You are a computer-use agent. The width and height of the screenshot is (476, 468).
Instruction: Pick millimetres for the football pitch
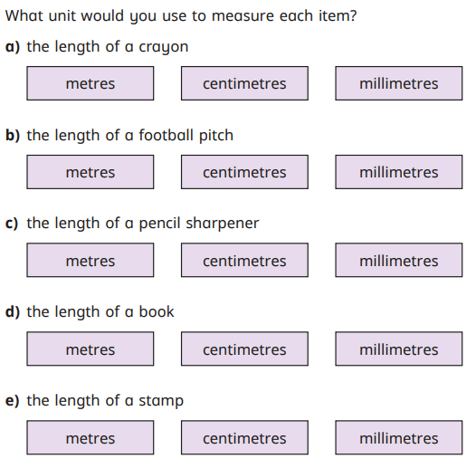(x=399, y=172)
